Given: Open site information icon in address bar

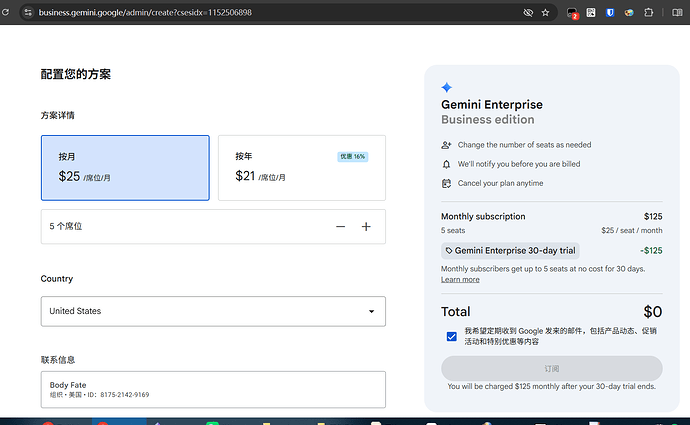Looking at the screenshot, I should [28, 12].
